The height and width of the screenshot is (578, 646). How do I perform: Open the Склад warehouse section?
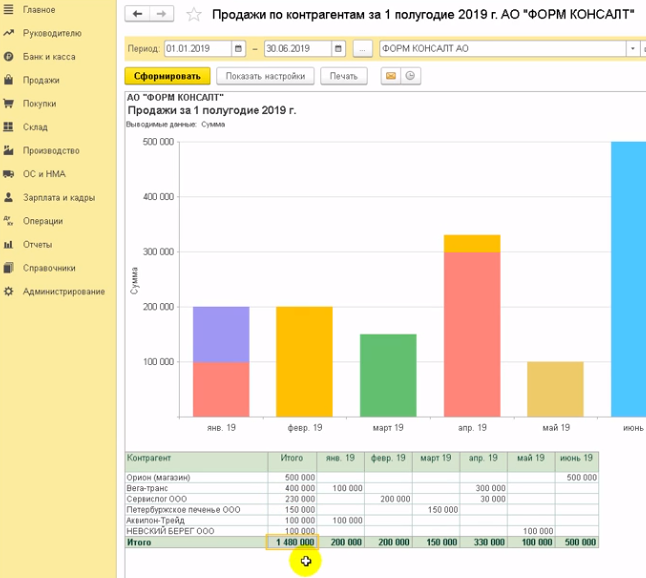[x=35, y=127]
